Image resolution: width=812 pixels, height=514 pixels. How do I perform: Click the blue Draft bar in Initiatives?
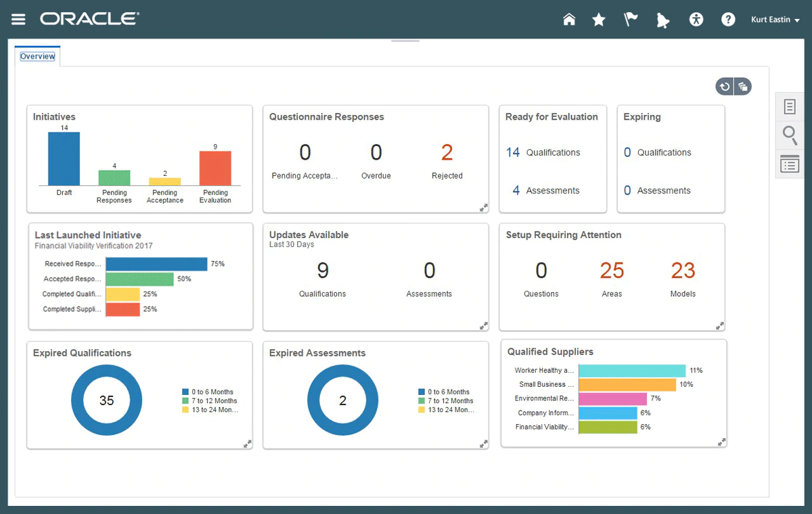64,159
